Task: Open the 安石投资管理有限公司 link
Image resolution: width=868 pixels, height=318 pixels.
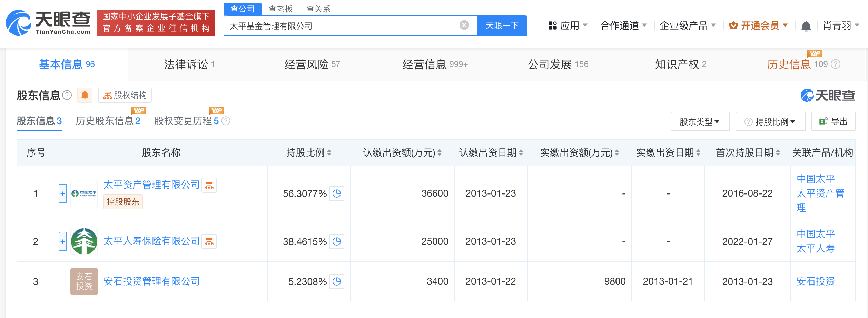Action: tap(151, 281)
